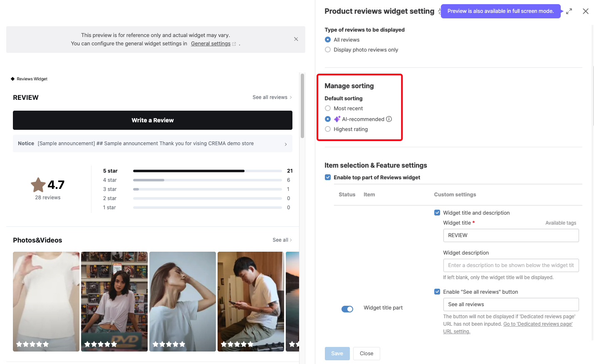
Task: Select Highest rating sorting option
Action: 328,129
